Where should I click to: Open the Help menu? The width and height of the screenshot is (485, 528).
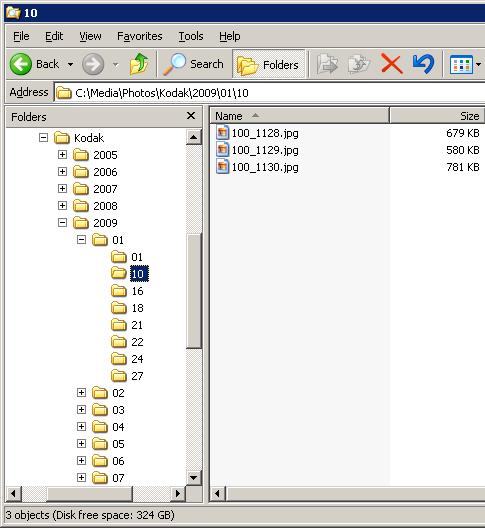click(x=230, y=36)
